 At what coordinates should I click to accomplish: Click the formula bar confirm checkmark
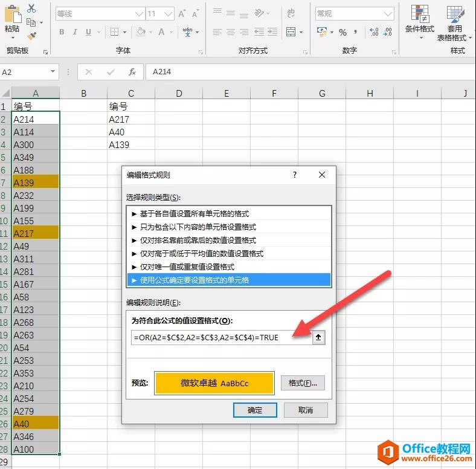[x=111, y=72]
